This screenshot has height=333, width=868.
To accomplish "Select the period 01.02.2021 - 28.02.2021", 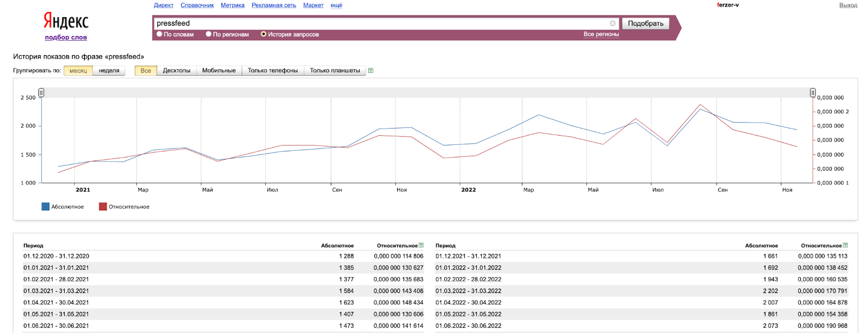I will click(56, 279).
